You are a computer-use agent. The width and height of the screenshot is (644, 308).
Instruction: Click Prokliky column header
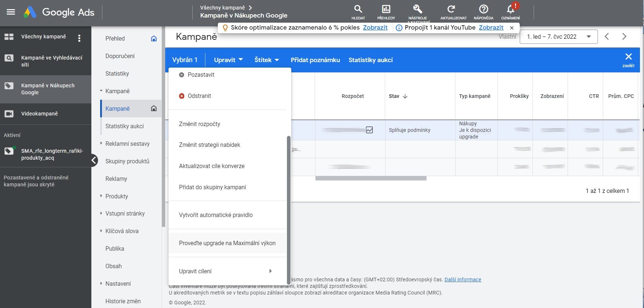click(x=519, y=96)
